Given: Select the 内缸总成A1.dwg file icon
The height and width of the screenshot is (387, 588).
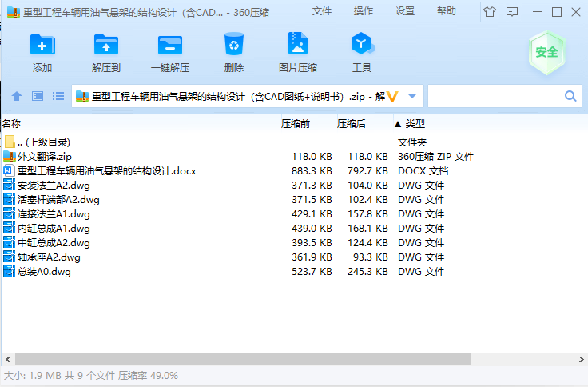Looking at the screenshot, I should tap(10, 228).
